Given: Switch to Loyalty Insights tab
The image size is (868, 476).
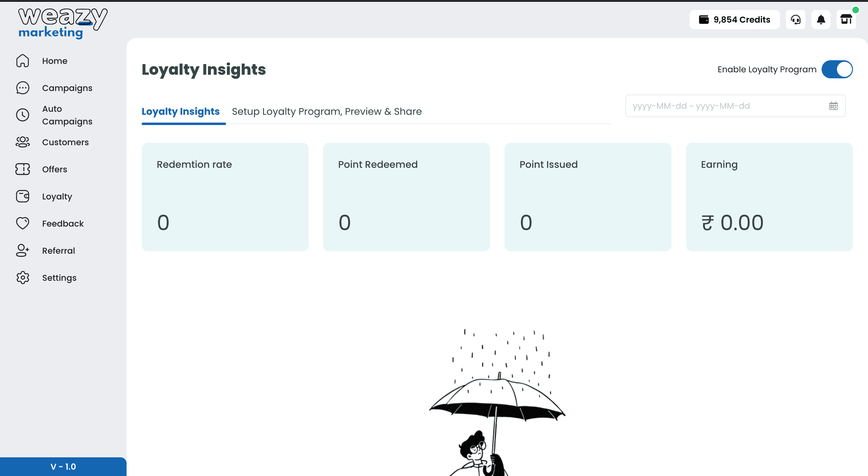Looking at the screenshot, I should [x=181, y=111].
